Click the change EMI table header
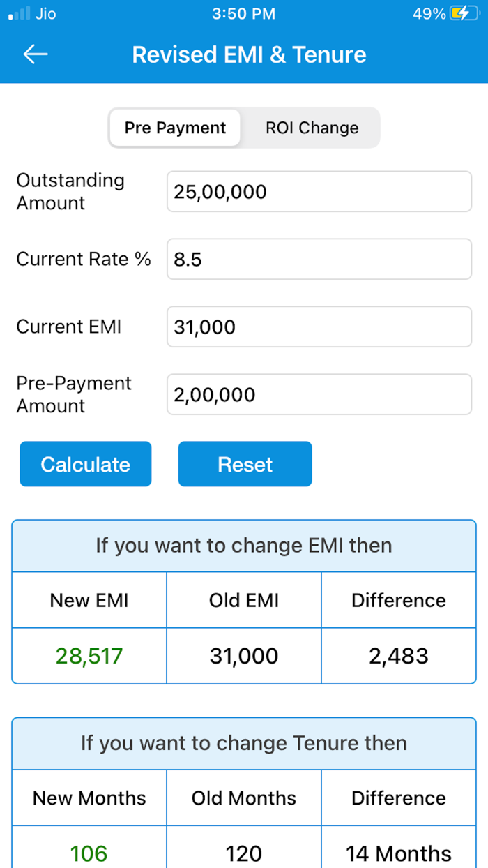Image resolution: width=488 pixels, height=868 pixels. (243, 546)
